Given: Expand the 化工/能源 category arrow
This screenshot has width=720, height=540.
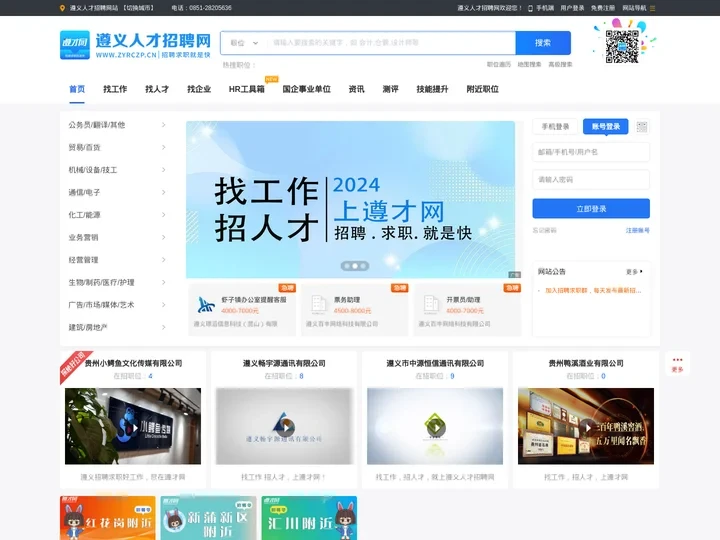Looking at the screenshot, I should click(x=163, y=215).
